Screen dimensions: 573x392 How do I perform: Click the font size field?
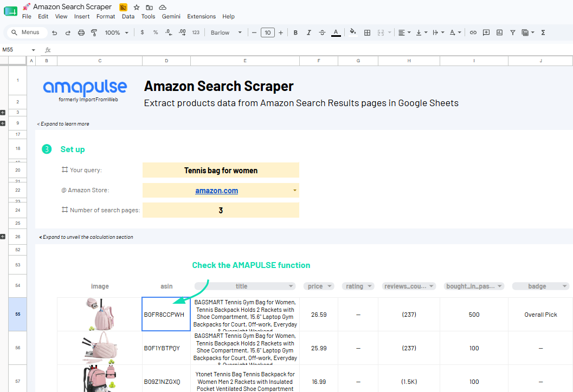[267, 32]
